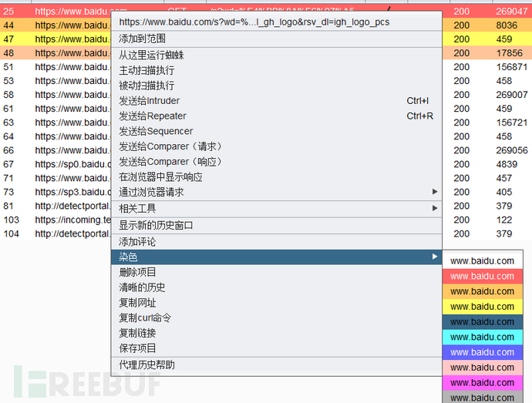Pick the magenta highlight swatch

coord(483,383)
